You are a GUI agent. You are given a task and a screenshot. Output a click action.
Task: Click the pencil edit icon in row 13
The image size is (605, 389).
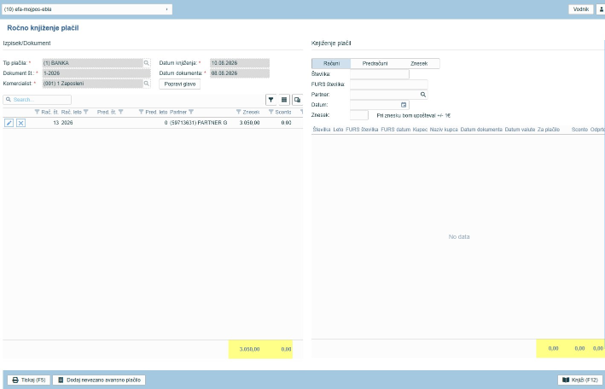(9, 123)
